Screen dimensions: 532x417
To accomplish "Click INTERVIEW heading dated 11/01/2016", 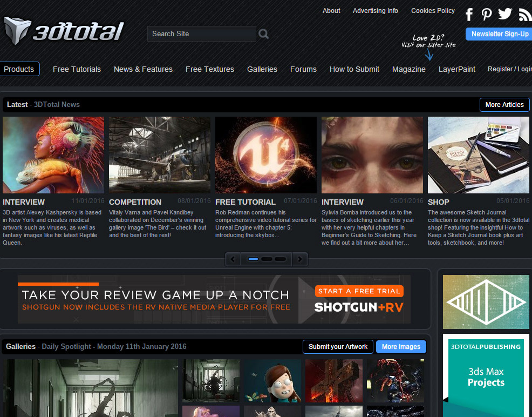I will tap(24, 202).
